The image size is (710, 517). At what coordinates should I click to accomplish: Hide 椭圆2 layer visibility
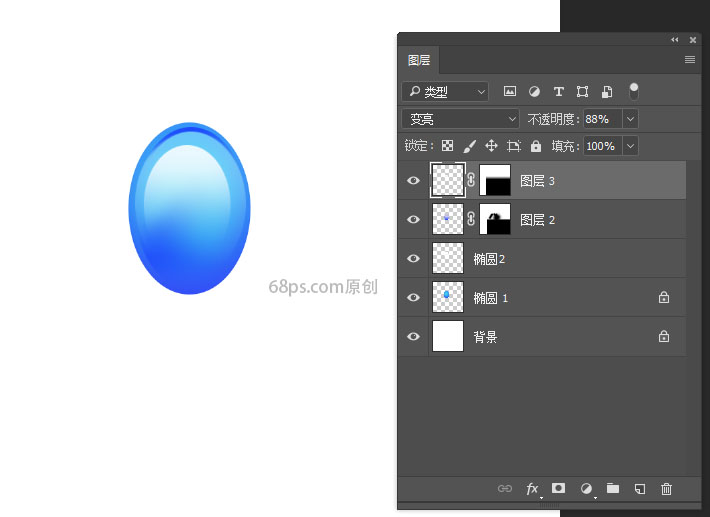413,258
